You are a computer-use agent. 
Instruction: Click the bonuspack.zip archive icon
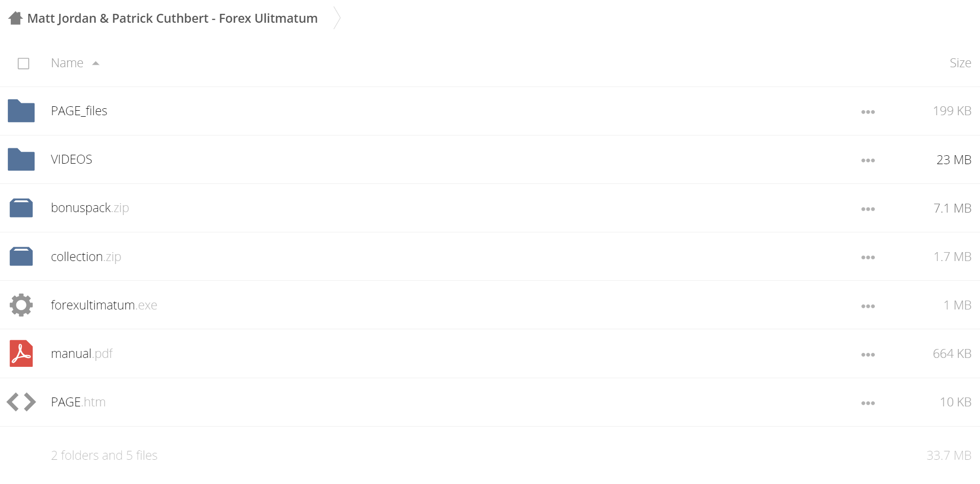point(21,208)
